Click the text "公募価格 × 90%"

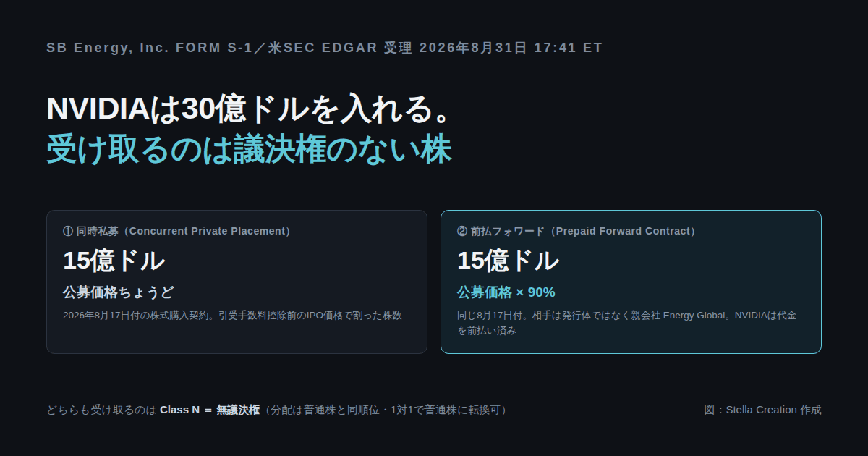(x=506, y=292)
